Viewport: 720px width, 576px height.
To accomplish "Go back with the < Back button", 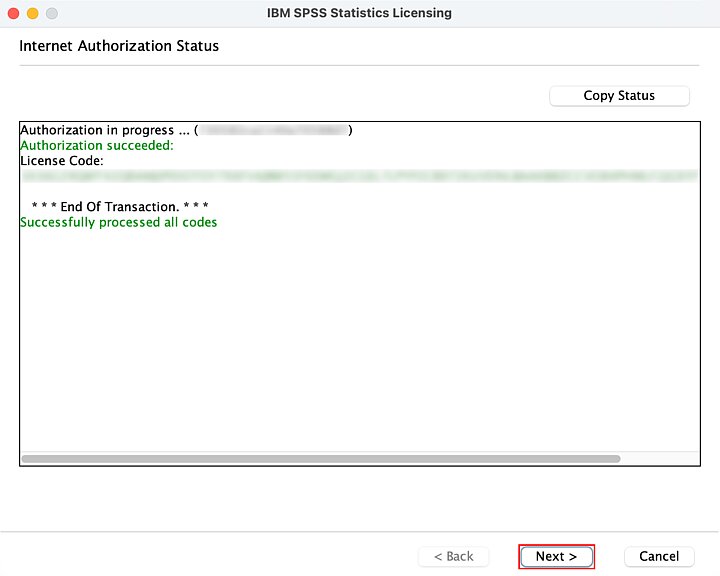I will (x=454, y=556).
